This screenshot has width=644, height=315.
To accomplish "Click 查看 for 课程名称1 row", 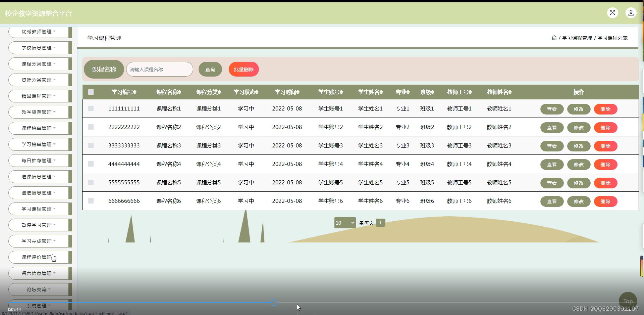I will click(x=552, y=109).
